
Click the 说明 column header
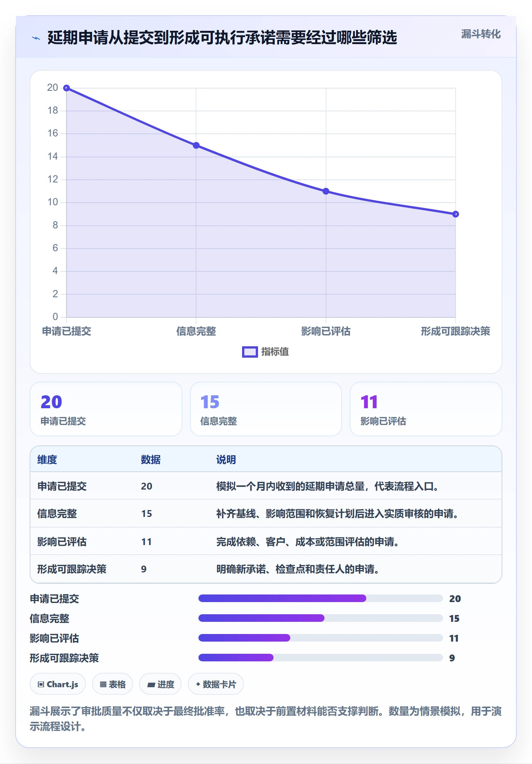coord(226,460)
